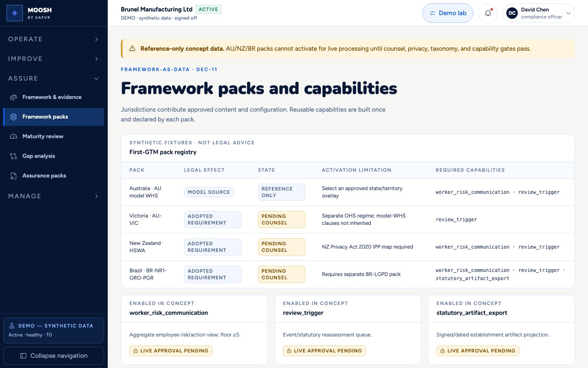Click PENDING COUNSEL badge in Brazil row
Viewport: 588px width, 368px height.
pos(281,274)
